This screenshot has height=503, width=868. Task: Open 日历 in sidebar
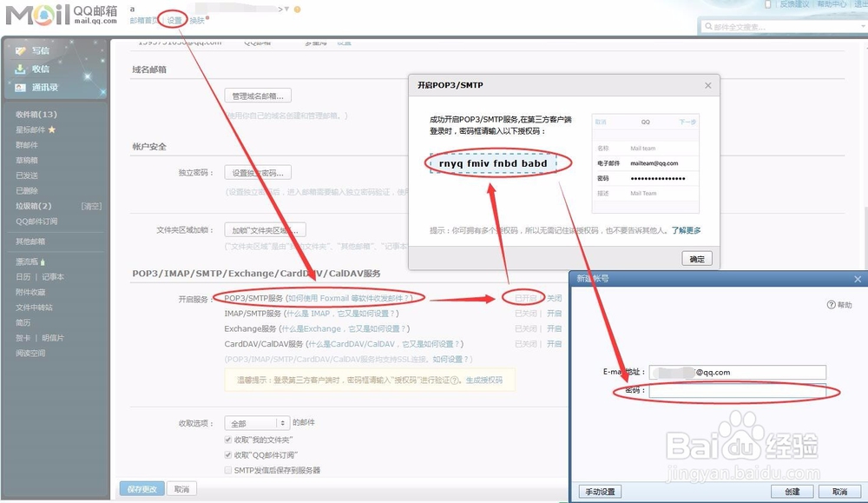pyautogui.click(x=23, y=277)
